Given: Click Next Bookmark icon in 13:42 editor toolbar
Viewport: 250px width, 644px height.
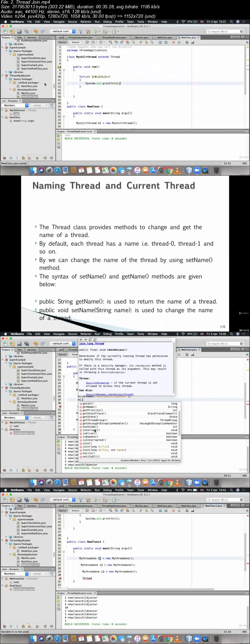Looking at the screenshot, I should (x=146, y=511).
